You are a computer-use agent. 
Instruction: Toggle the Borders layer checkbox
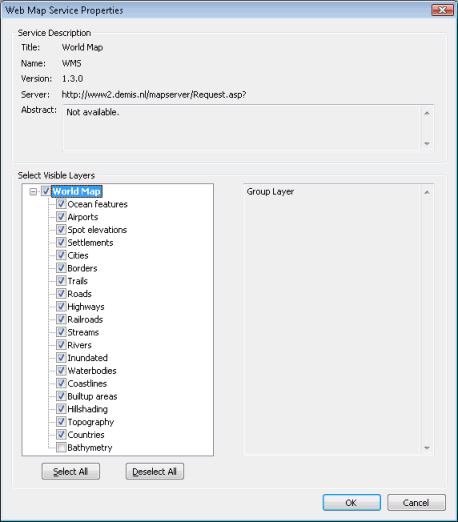coord(61,268)
